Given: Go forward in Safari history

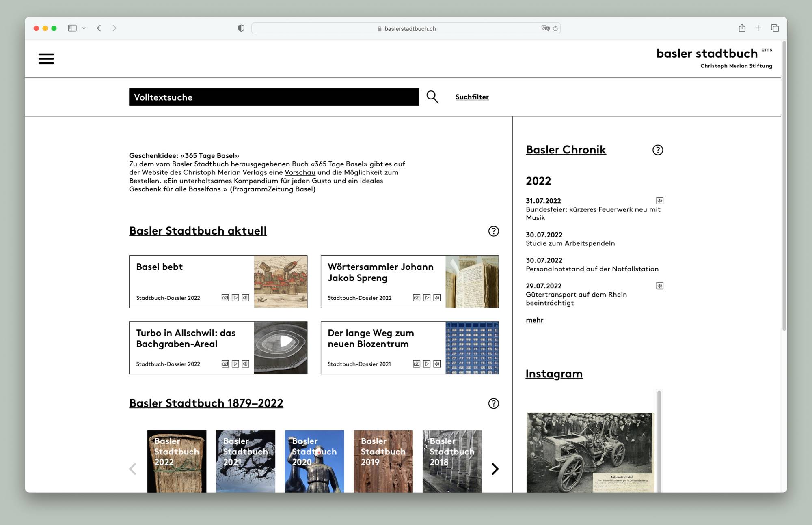Looking at the screenshot, I should click(x=114, y=28).
